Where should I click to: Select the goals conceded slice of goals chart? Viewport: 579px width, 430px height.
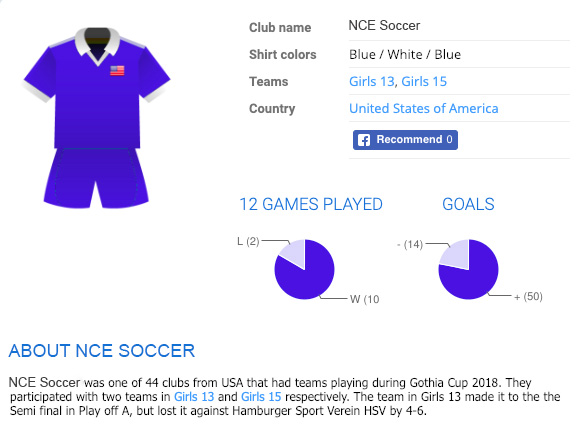[x=457, y=255]
